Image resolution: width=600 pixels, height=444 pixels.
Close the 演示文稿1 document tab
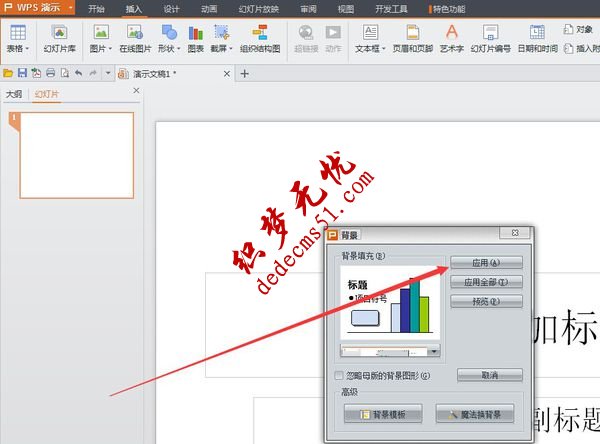click(x=227, y=73)
